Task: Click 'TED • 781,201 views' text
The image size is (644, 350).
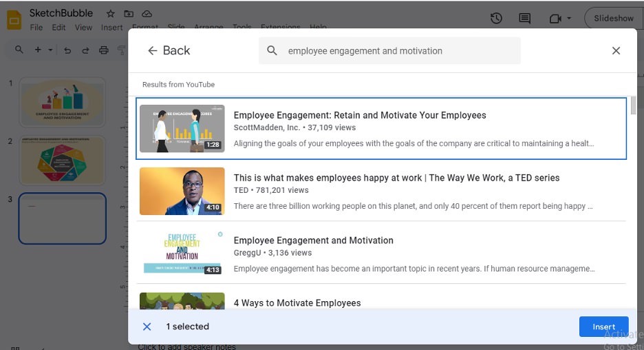Action: [x=271, y=190]
